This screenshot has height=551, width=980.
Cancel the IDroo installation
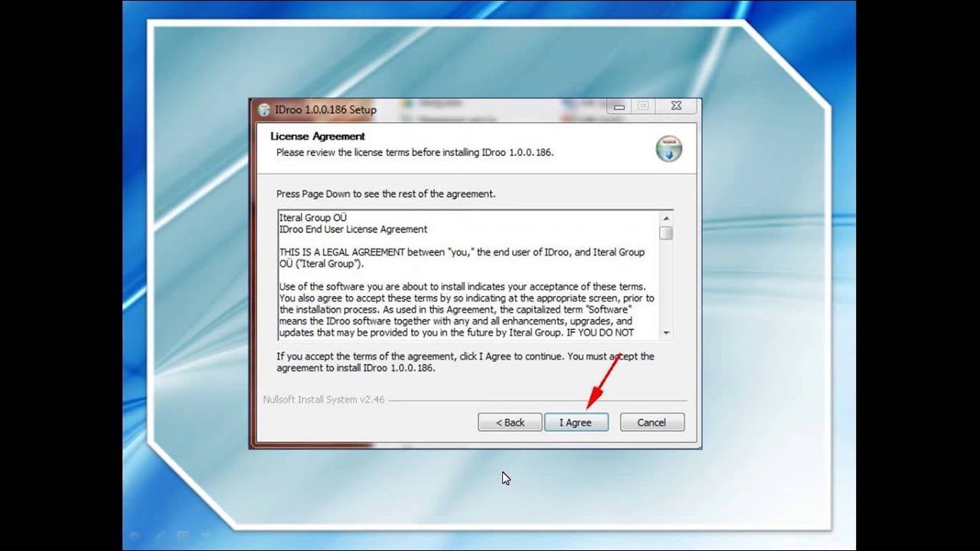click(652, 422)
